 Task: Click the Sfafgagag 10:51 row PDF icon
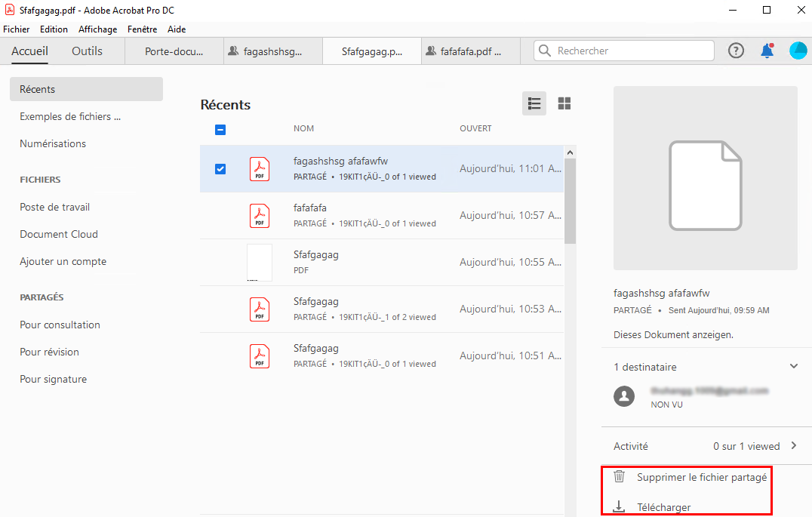(x=260, y=356)
